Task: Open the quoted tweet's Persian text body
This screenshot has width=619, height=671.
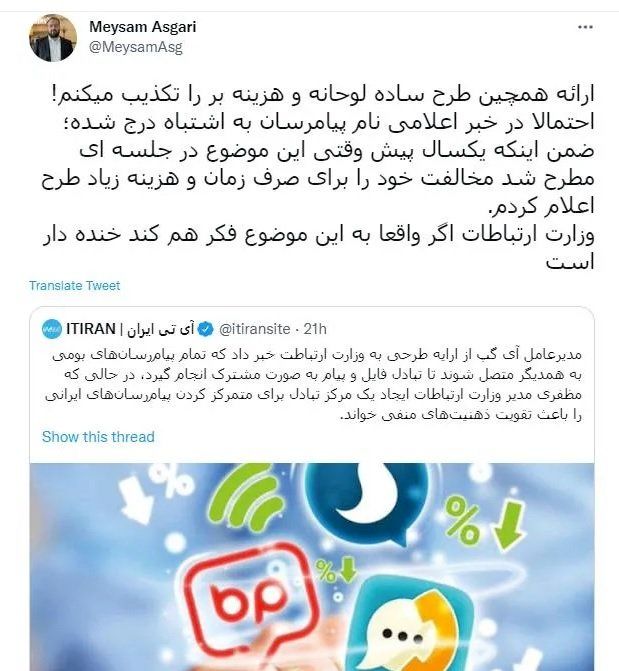Action: [x=313, y=384]
